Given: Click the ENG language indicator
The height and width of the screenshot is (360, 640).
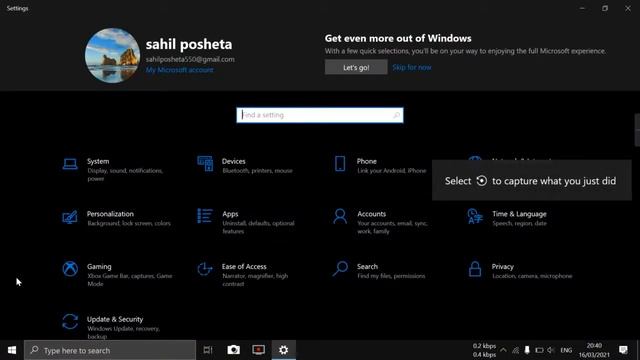Looking at the screenshot, I should pos(566,350).
